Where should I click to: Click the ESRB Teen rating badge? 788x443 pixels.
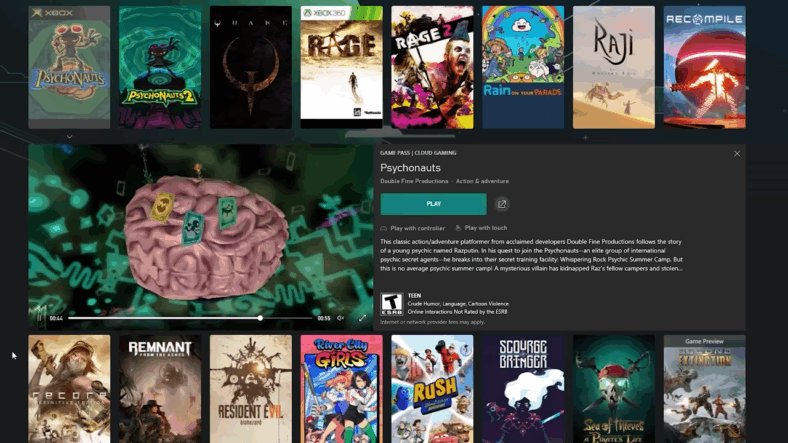(391, 304)
